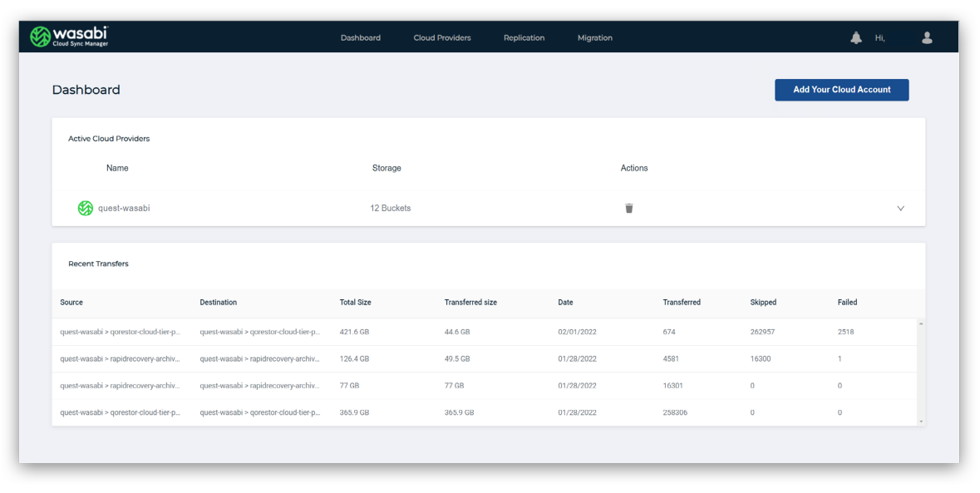Click the Date column header
This screenshot has height=493, width=980.
[x=565, y=303]
